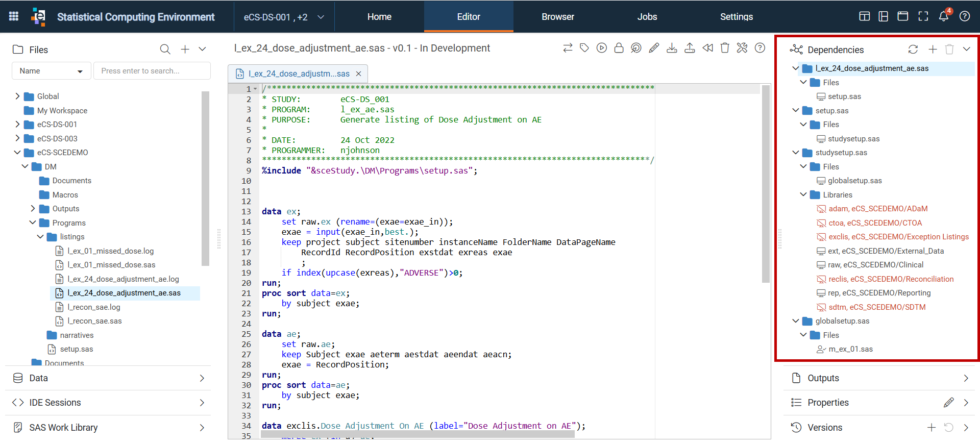Open the eCS-DS-001 study selector dropdown
This screenshot has width=980, height=444.
point(284,17)
